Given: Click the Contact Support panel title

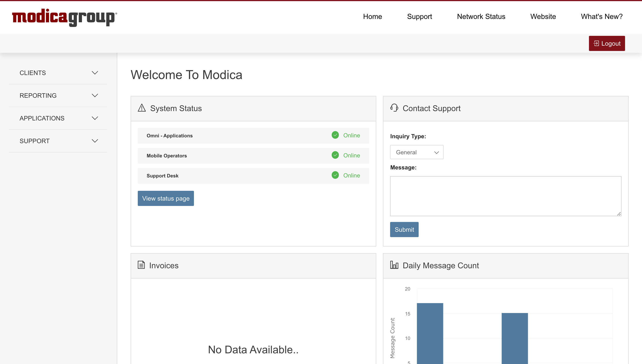Looking at the screenshot, I should point(432,108).
